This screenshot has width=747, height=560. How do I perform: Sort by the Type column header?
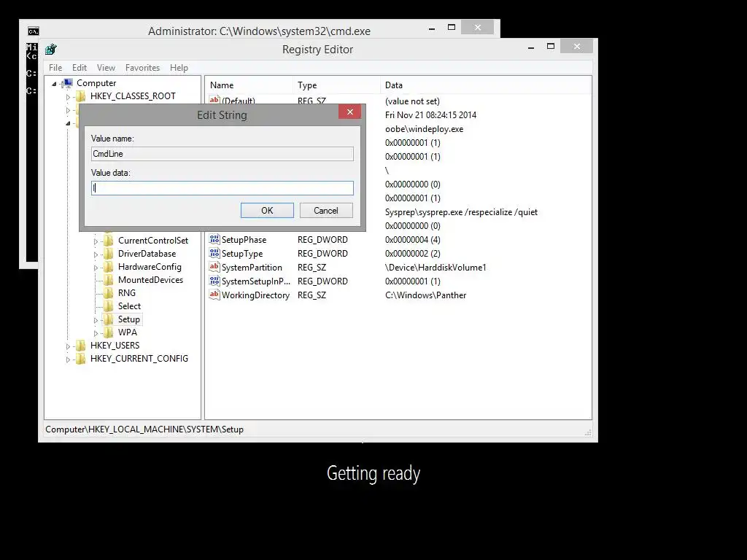click(x=337, y=85)
